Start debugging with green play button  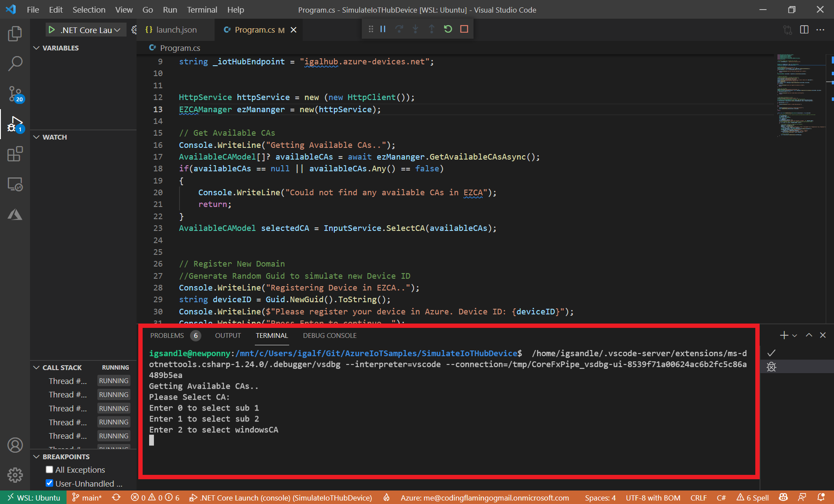tap(51, 30)
